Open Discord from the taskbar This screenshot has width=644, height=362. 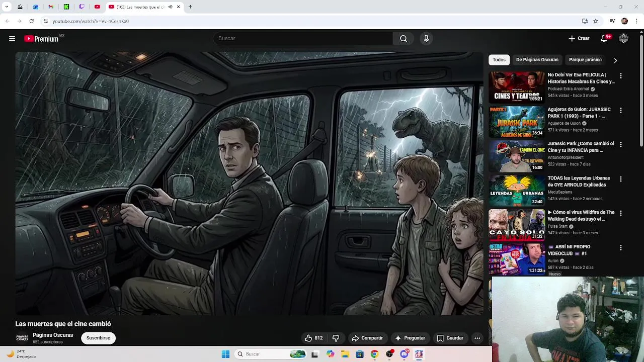tap(404, 354)
